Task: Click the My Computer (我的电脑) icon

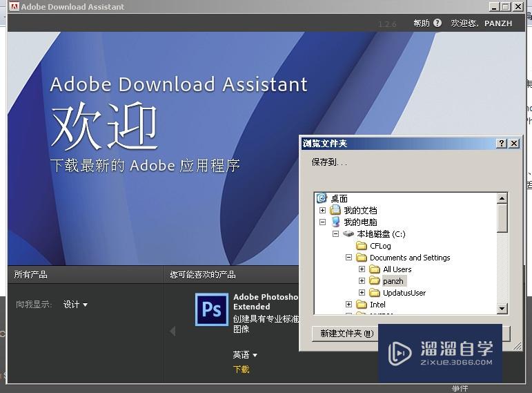Action: tap(335, 222)
